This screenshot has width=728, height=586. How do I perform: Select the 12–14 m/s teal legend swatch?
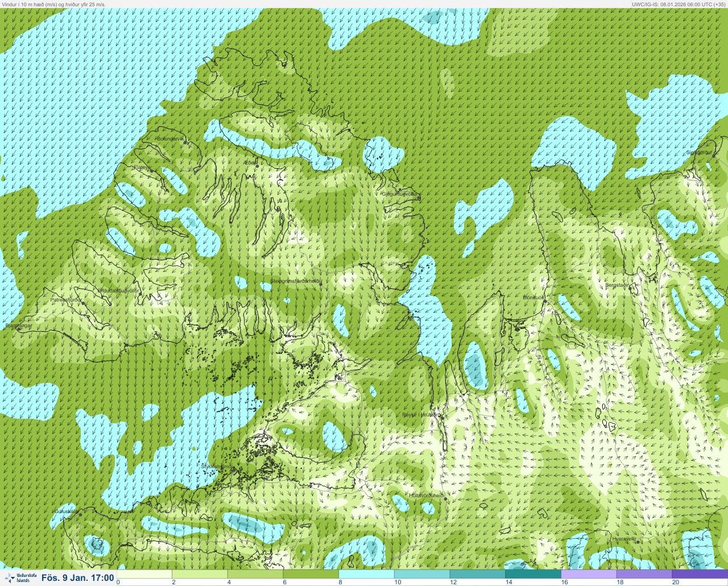tap(479, 573)
